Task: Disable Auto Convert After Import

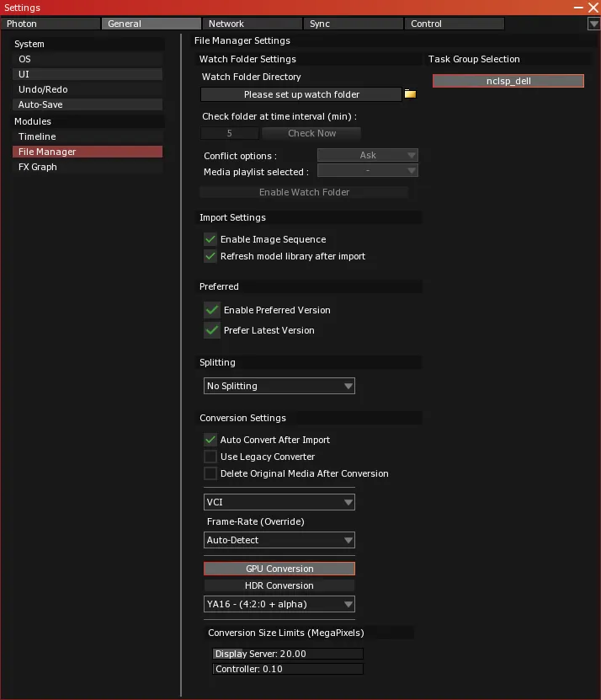Action: 210,440
